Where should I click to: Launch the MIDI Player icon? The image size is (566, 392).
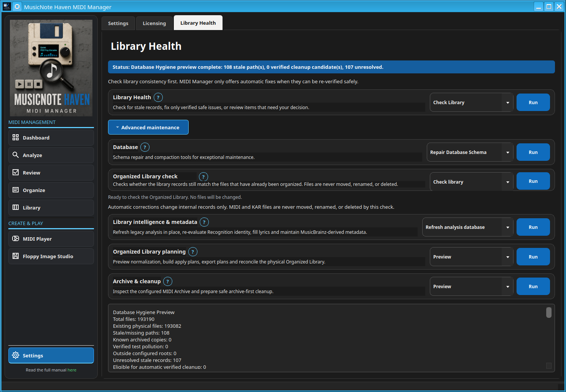[x=16, y=238]
